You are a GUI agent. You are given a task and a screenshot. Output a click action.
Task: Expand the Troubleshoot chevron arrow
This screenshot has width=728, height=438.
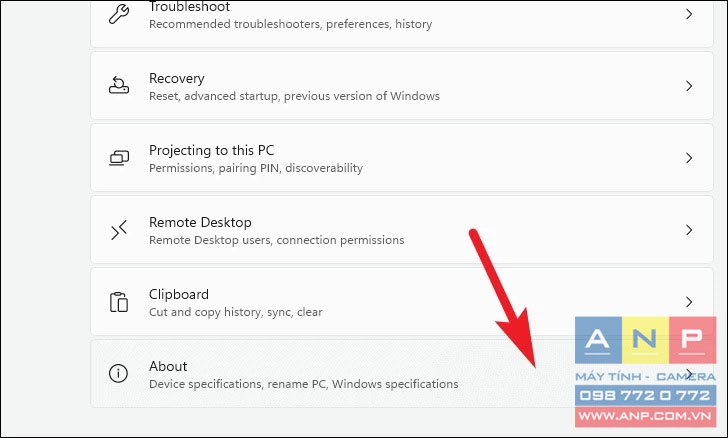coord(689,14)
